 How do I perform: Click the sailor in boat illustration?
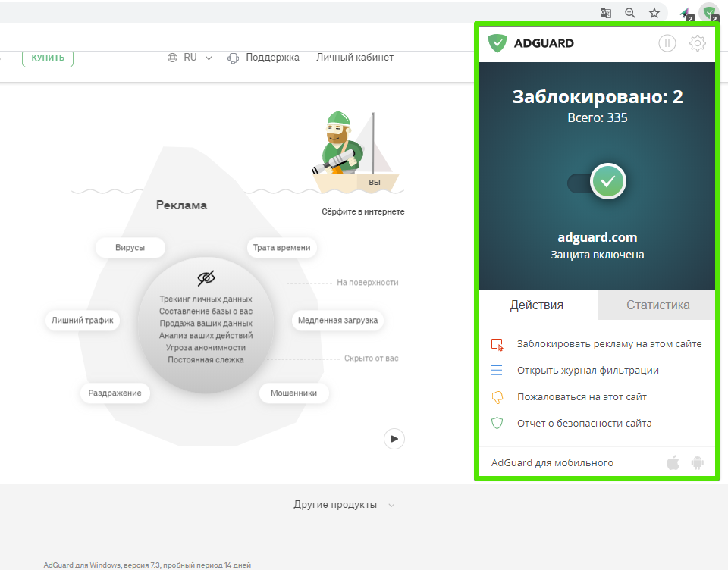(355, 153)
